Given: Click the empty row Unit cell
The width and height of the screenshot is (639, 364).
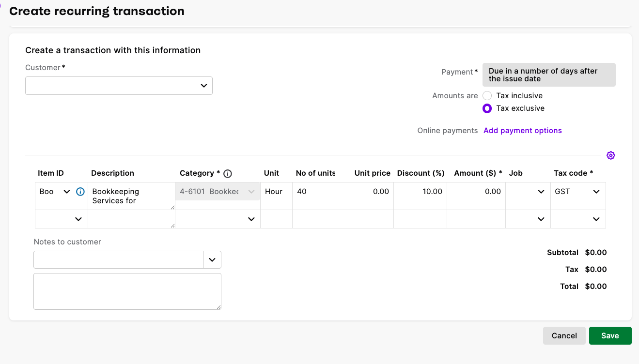Looking at the screenshot, I should [x=277, y=219].
